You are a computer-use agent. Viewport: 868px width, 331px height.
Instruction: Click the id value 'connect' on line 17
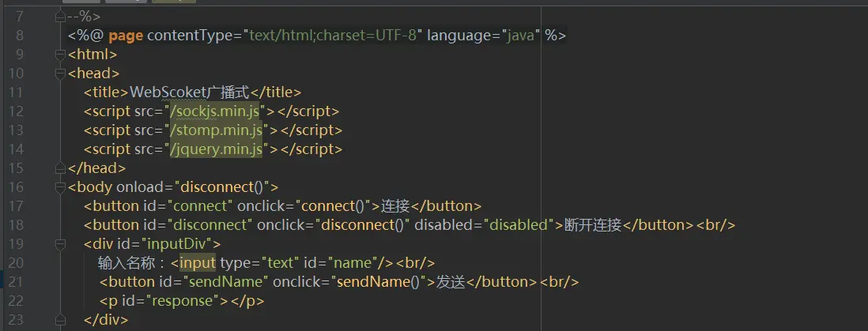point(200,206)
